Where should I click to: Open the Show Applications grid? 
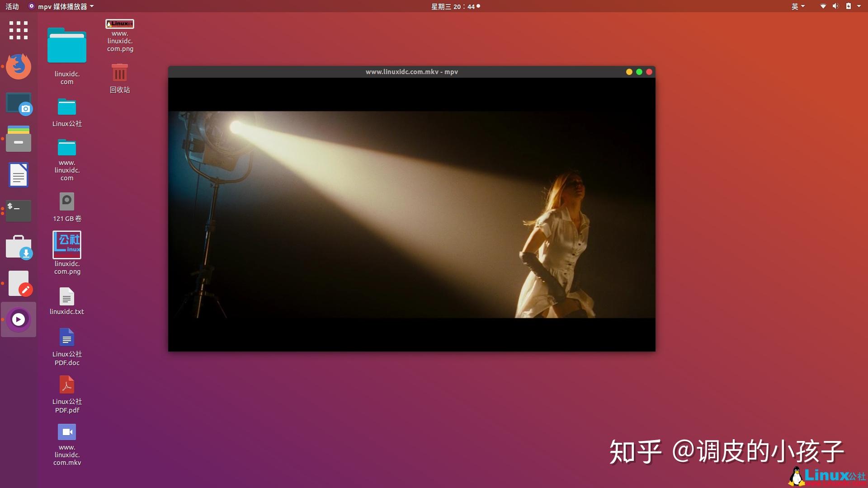(18, 30)
